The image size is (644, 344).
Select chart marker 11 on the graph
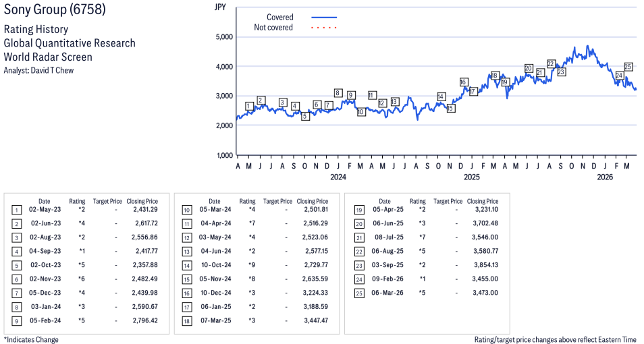click(372, 95)
